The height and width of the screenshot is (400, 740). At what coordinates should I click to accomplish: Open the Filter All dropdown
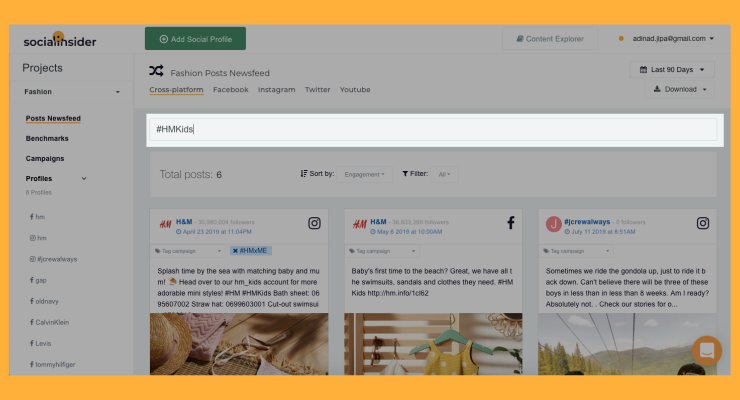(444, 175)
